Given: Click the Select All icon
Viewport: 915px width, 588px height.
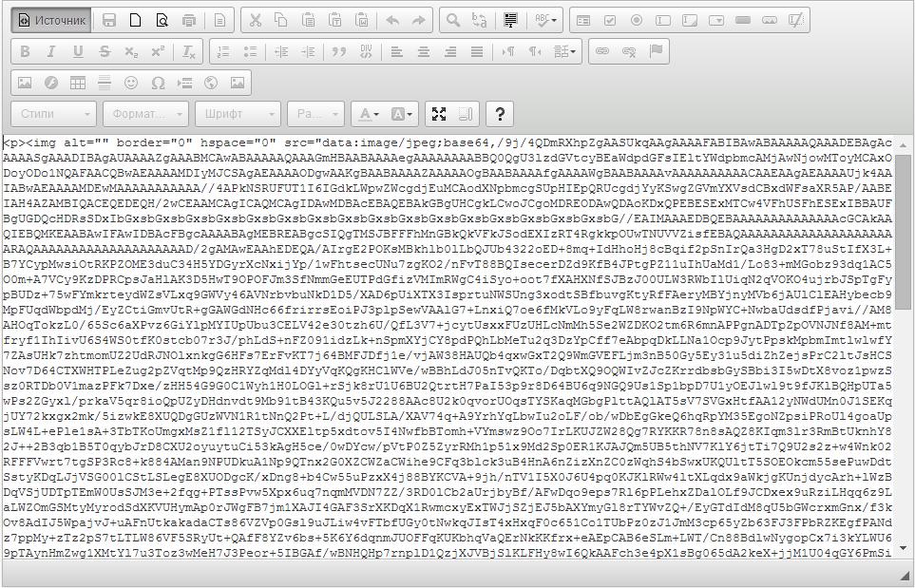Looking at the screenshot, I should pyautogui.click(x=510, y=20).
